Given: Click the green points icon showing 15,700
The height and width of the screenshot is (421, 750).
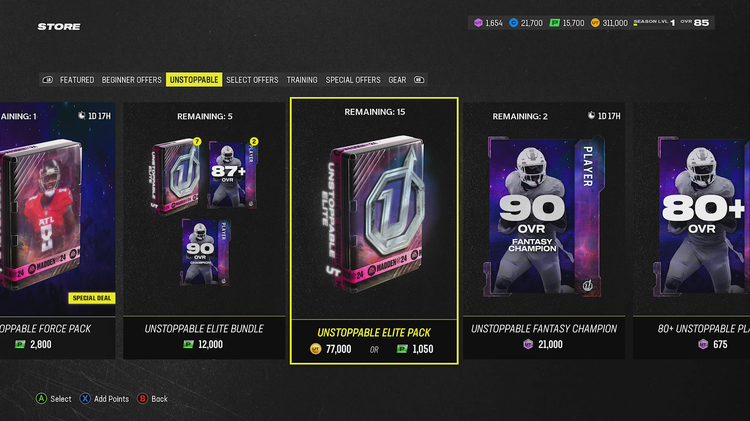Looking at the screenshot, I should click(x=554, y=22).
